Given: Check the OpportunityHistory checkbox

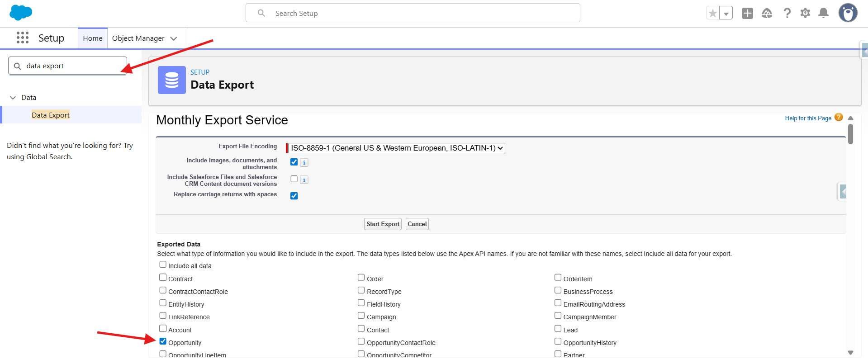Looking at the screenshot, I should coord(558,341).
